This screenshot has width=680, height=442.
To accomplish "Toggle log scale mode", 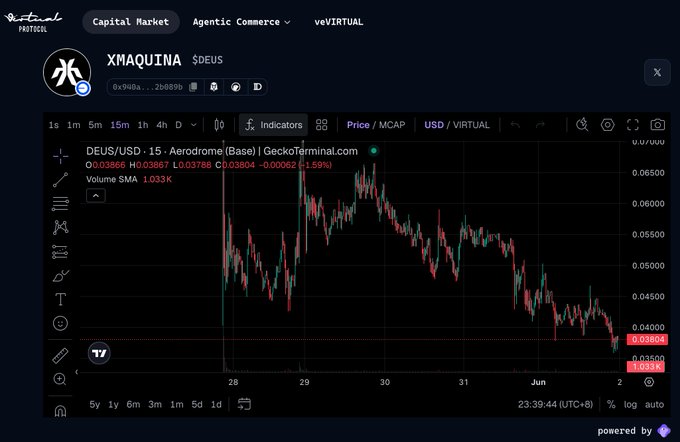I will (630, 404).
